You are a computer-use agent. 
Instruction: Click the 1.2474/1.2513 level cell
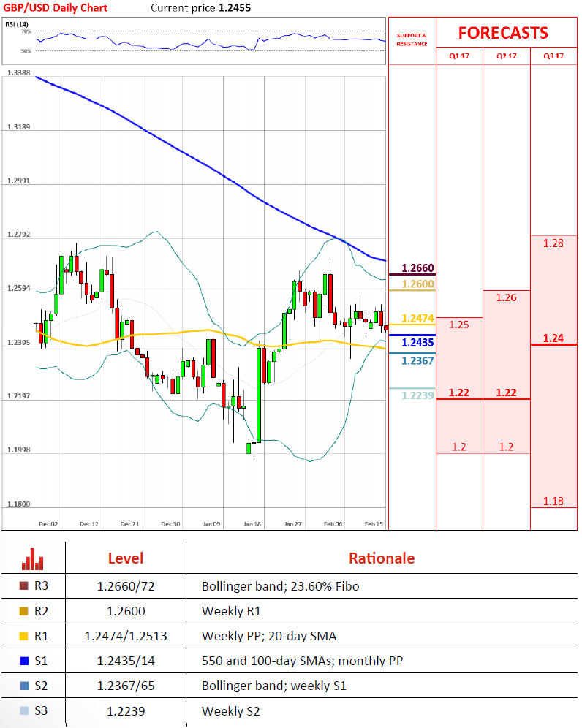126,636
